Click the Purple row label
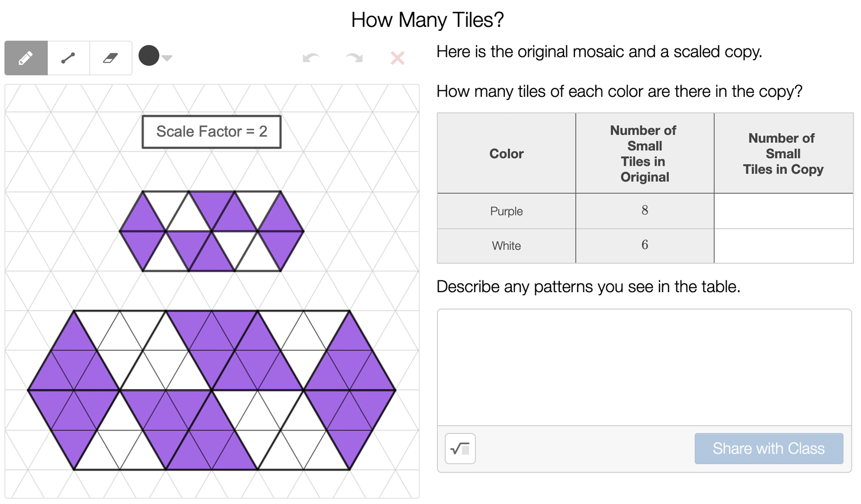861x504 pixels. (x=506, y=211)
